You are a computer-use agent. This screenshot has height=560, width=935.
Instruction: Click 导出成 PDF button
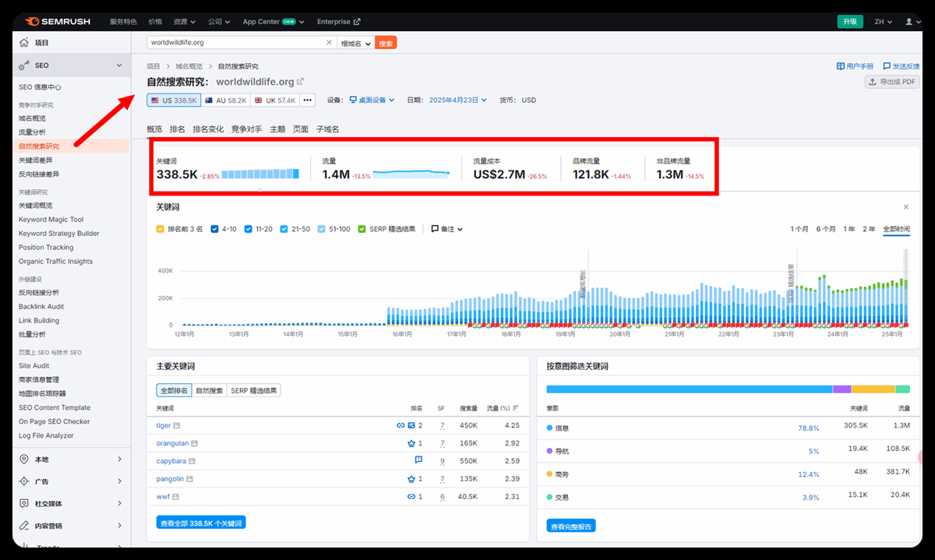click(892, 82)
